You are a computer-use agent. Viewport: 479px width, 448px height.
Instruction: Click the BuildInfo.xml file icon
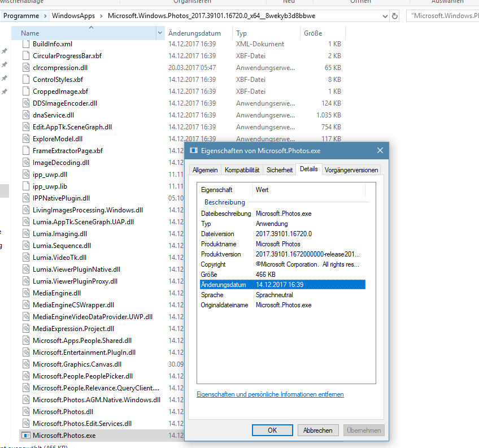[27, 44]
